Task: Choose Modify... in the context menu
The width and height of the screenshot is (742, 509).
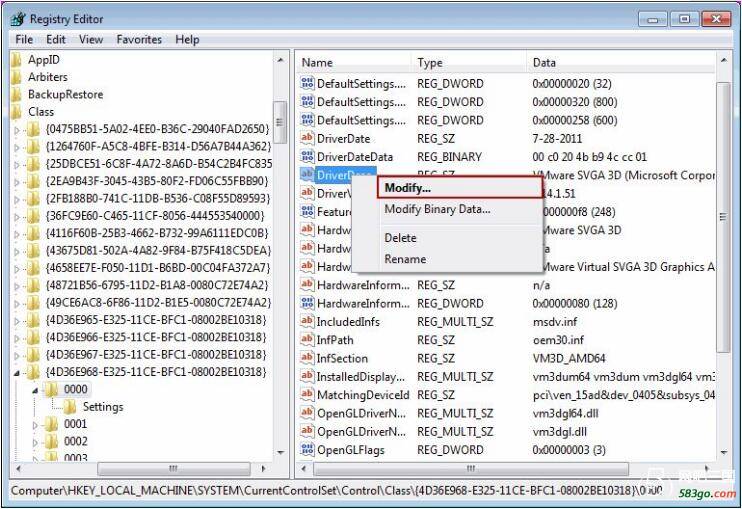Action: point(459,188)
